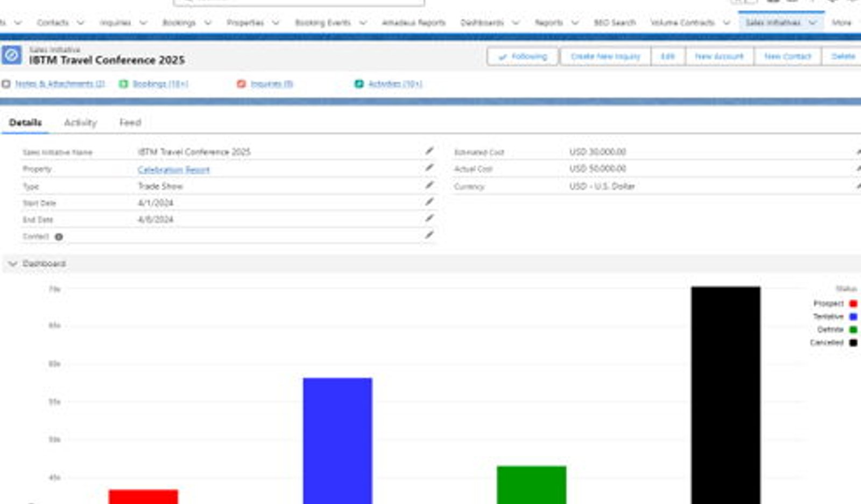
Task: Click the teal Activities related list icon
Action: click(x=359, y=84)
